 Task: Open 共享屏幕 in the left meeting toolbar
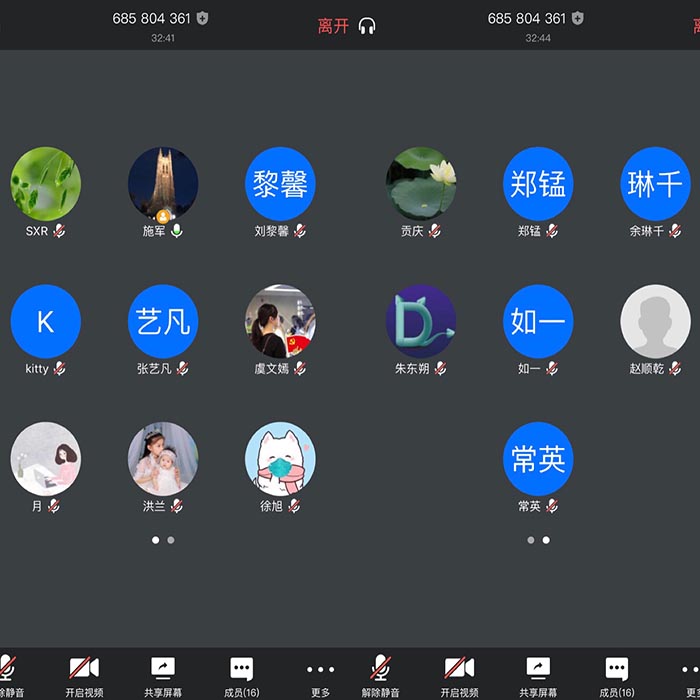point(163,675)
